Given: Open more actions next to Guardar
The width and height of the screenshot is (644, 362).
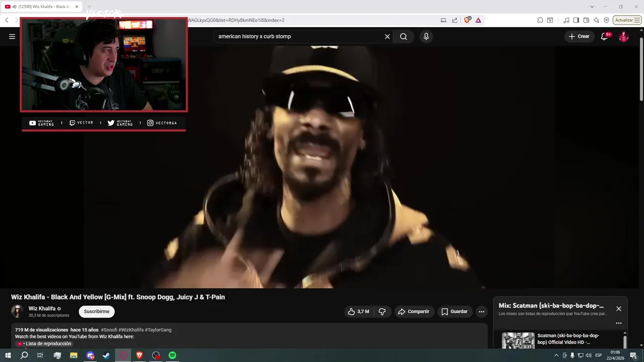Looking at the screenshot, I should [x=481, y=312].
